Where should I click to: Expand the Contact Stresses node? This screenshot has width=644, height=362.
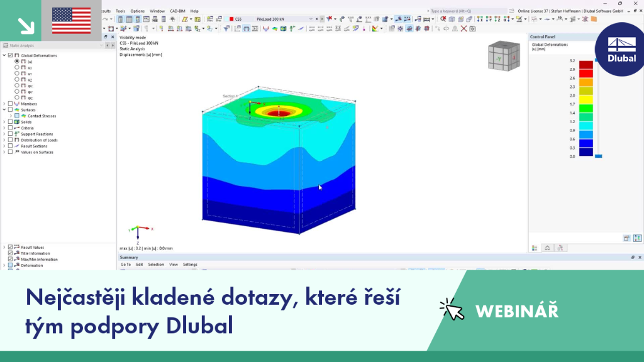11,116
